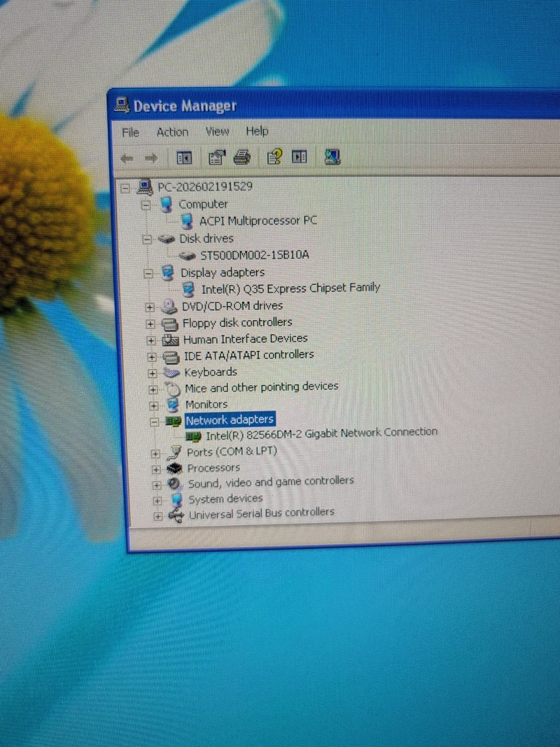Click the ACPI Multiprocessor PC icon
The image size is (560, 747).
187,221
